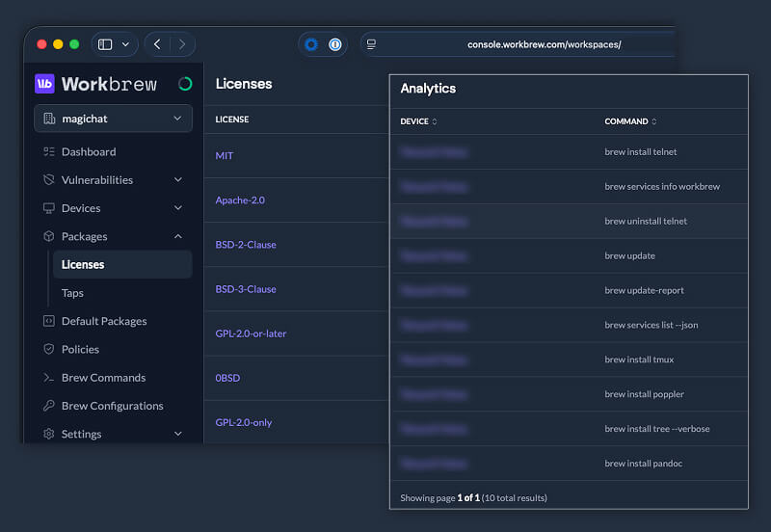Click the Brew Commands terminal icon
Image resolution: width=771 pixels, height=532 pixels.
49,378
